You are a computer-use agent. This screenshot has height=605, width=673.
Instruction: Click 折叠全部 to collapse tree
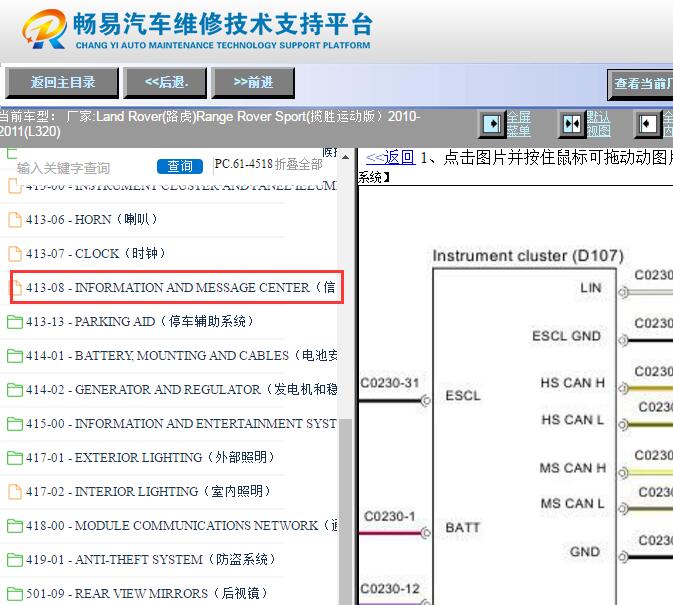pos(299,164)
